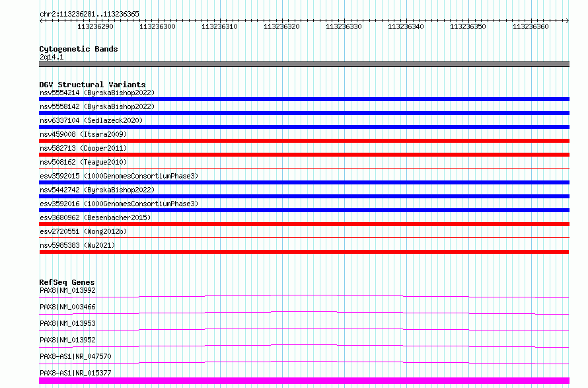Click the 2q14.1 band label
Screen dimensions: 588x388
coord(52,57)
